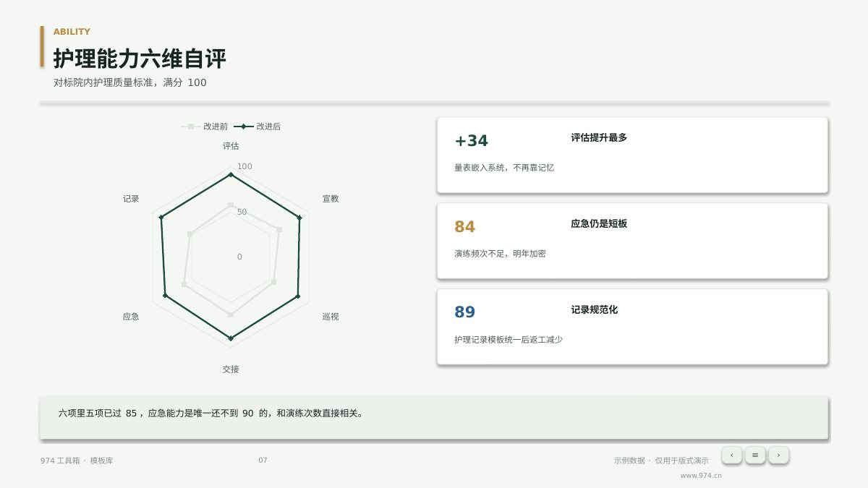Click the 量表嵌入系统 card description
The image size is (868, 488).
(504, 168)
